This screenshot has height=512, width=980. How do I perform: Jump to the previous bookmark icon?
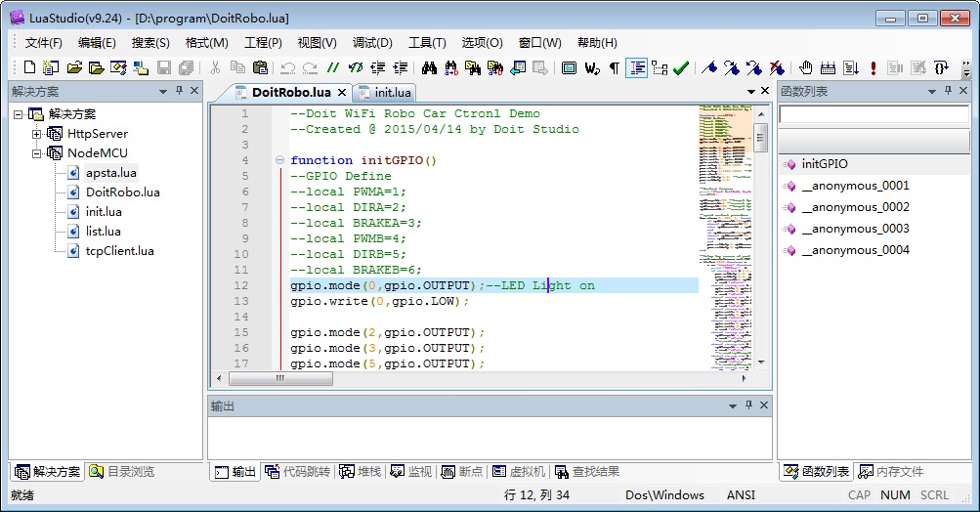753,67
